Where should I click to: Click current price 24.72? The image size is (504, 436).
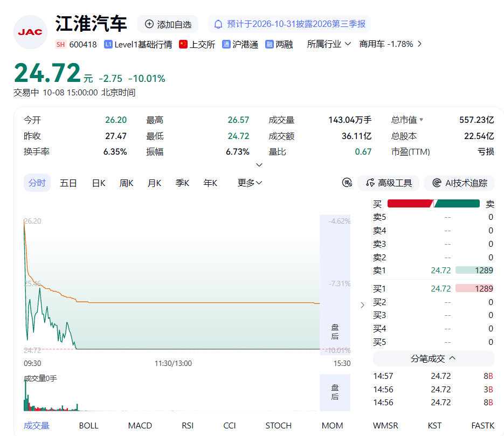(x=47, y=73)
